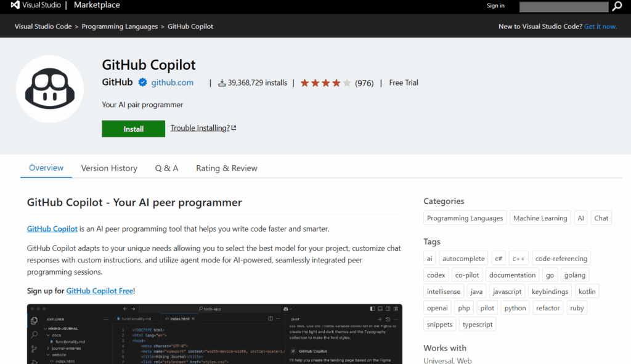This screenshot has height=364, width=631.
Task: Click the refactor tag
Action: (548, 308)
